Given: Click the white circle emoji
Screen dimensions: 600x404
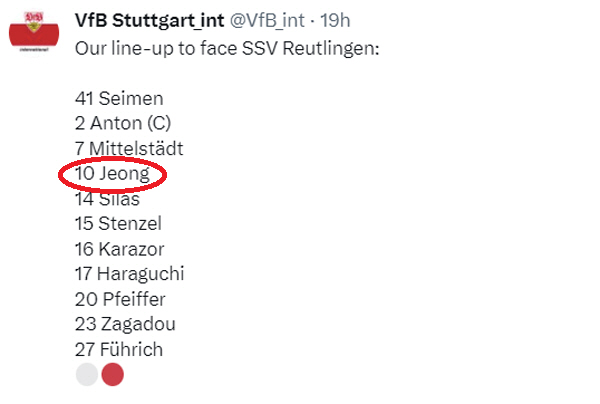Looking at the screenshot, I should [x=87, y=374].
